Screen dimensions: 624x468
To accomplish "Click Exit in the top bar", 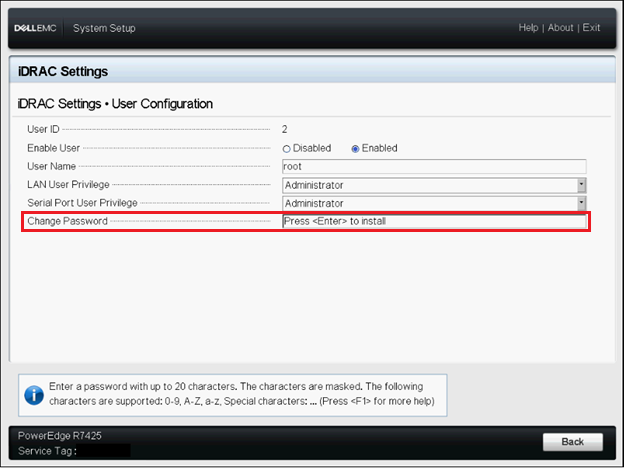I will click(592, 28).
